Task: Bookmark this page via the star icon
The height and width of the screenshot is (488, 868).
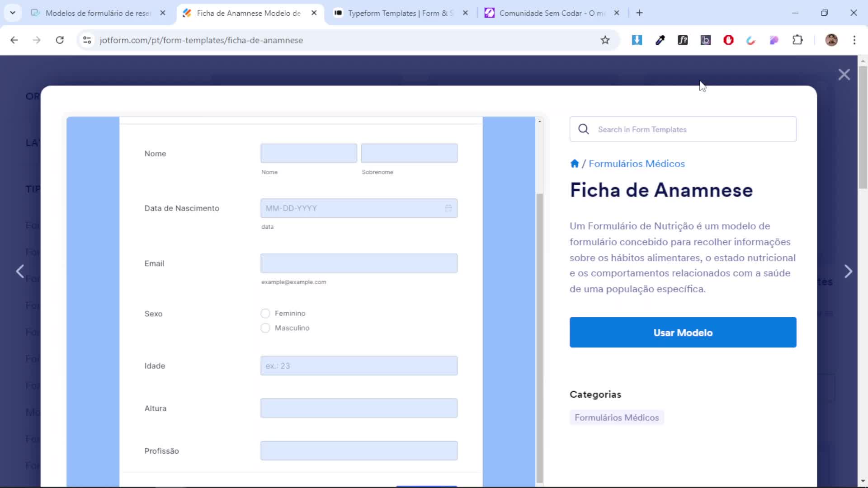Action: tap(606, 40)
